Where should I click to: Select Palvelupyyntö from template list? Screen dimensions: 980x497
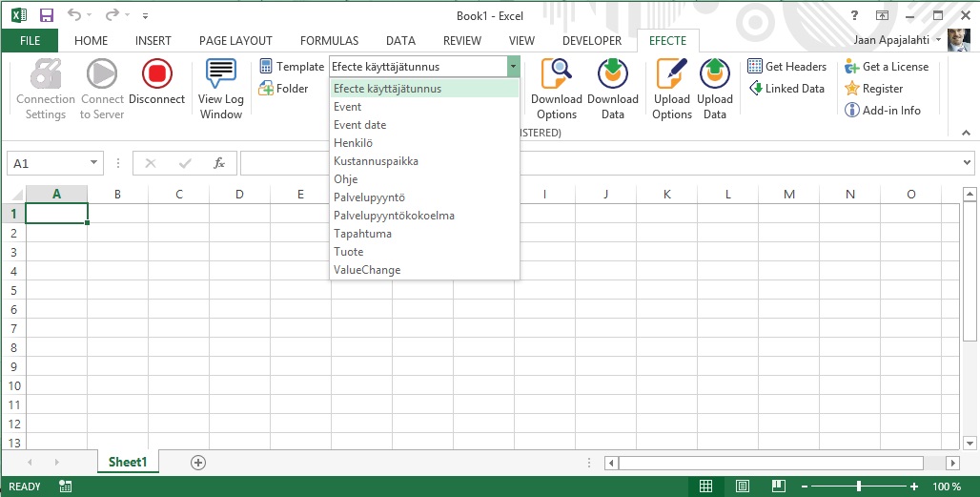424,197
